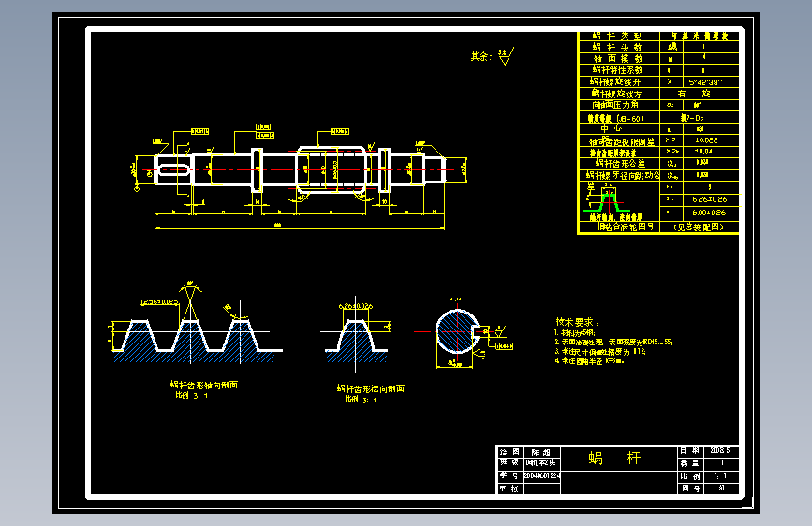This screenshot has width=812, height=526.
Task: Click the '图 号' title block label
Action: click(x=691, y=489)
